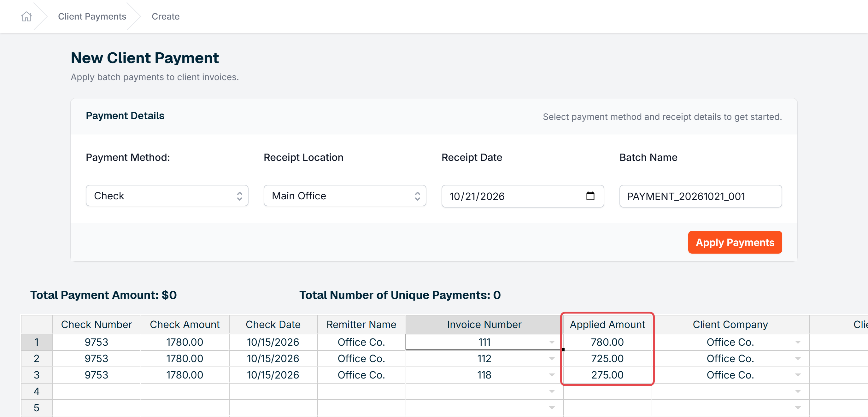Select row header 5 in the grid
868x417 pixels.
tap(37, 408)
